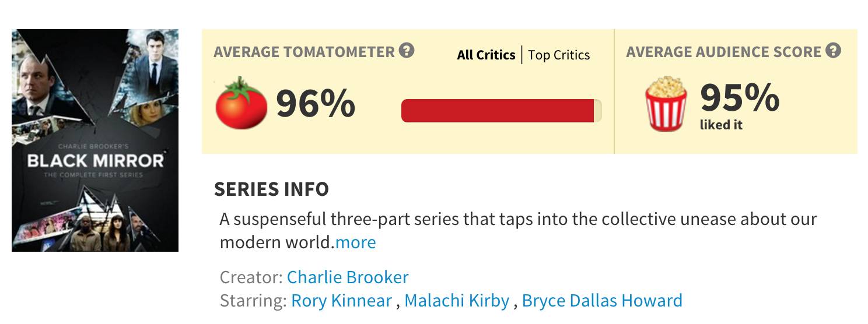Click the red tomato icon
This screenshot has height=324, width=868.
241,104
